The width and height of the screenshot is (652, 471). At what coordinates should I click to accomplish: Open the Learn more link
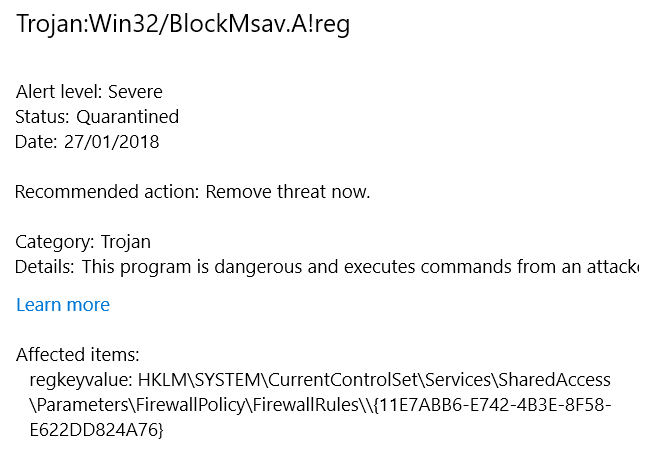tap(63, 305)
